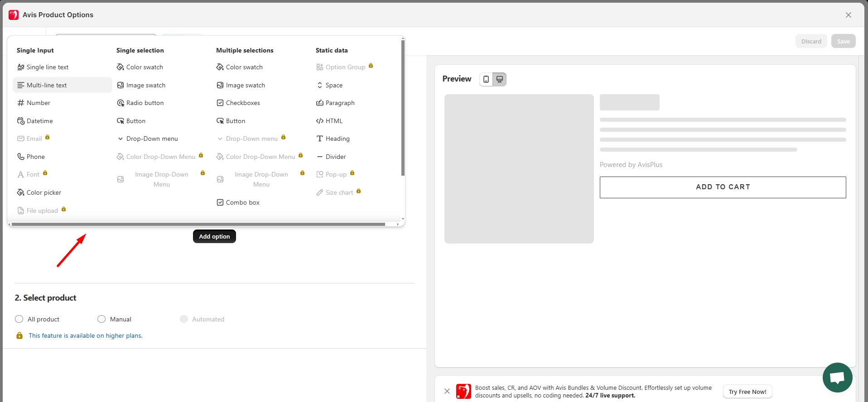Viewport: 868px width, 402px height.
Task: Click the Avis logo in the promo banner
Action: coord(463,392)
